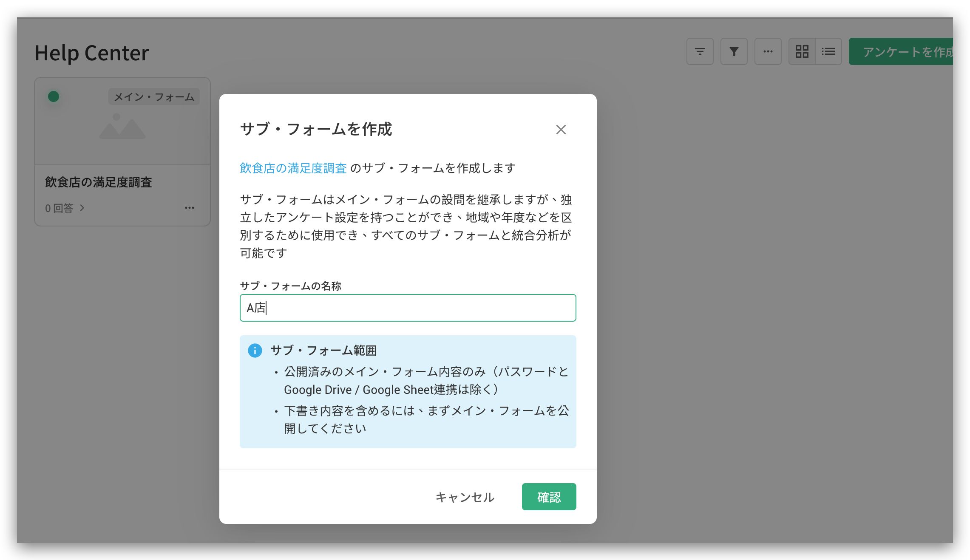Click the アンケートを作成 button
This screenshot has height=560, width=970.
(901, 52)
